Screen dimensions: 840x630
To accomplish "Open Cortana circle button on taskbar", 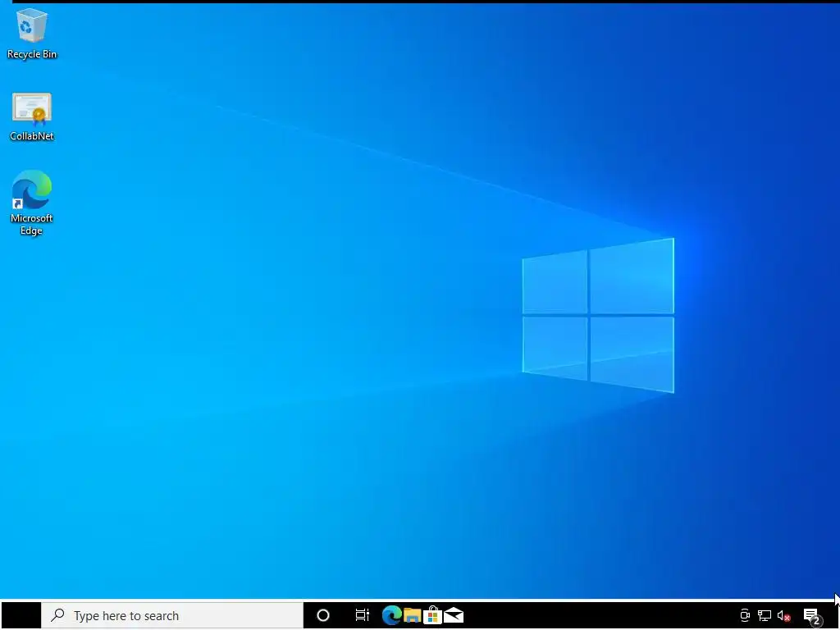I will 323,615.
